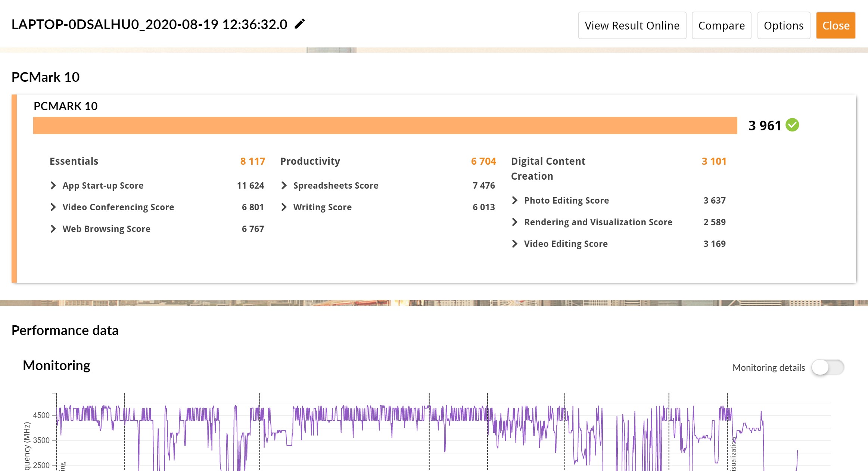Click Web Browsing value 6 767
This screenshot has height=471, width=868.
(253, 229)
